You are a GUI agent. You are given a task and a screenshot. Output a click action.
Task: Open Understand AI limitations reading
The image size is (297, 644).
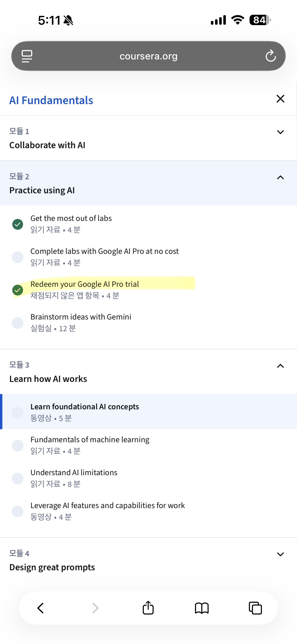74,472
